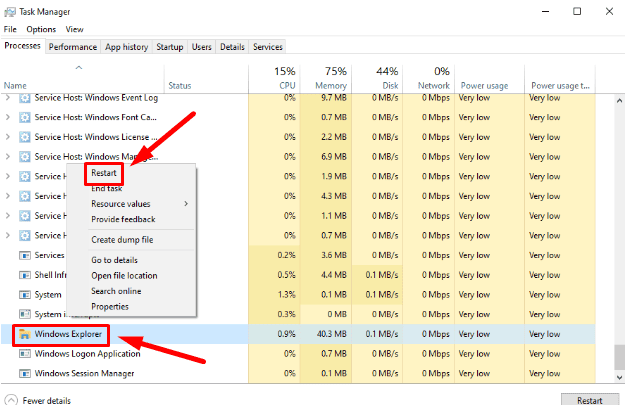The image size is (626, 405).
Task: Click the Task Manager app icon in title bar
Action: coord(10,12)
